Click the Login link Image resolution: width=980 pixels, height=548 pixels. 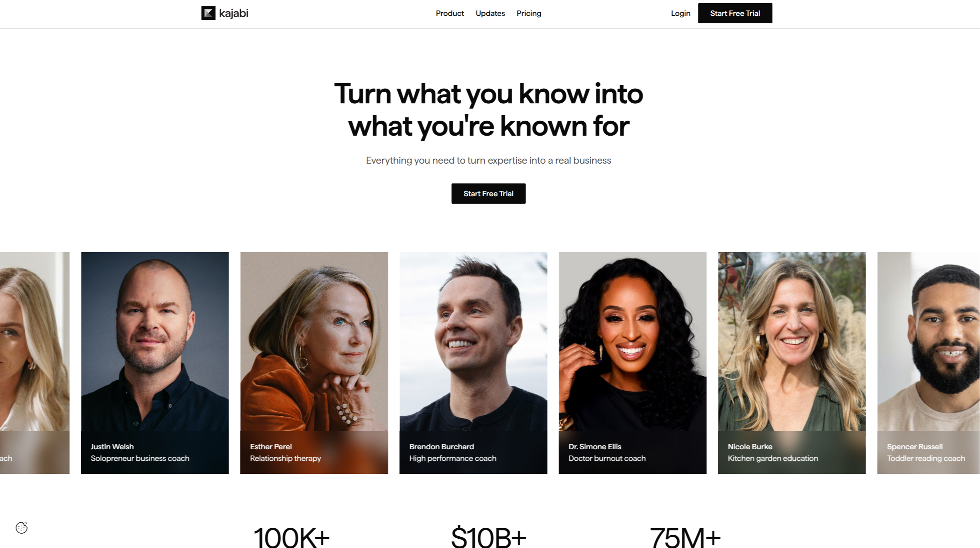point(681,13)
